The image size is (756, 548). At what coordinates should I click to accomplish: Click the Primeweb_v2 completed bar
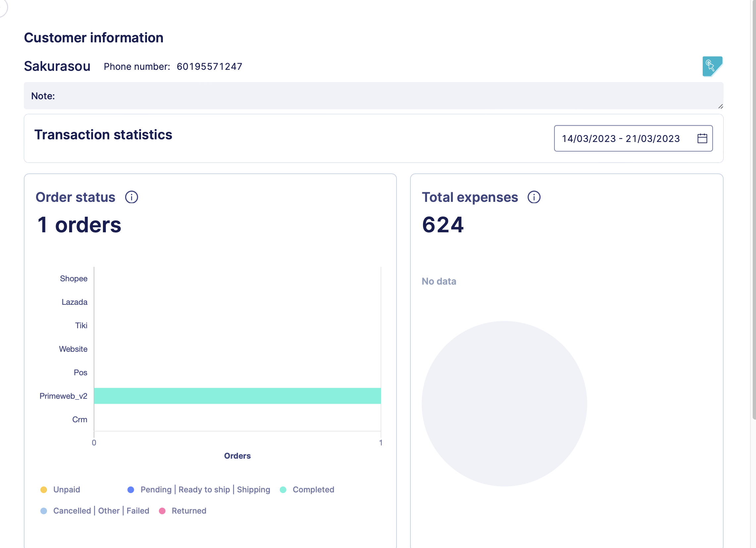click(237, 396)
